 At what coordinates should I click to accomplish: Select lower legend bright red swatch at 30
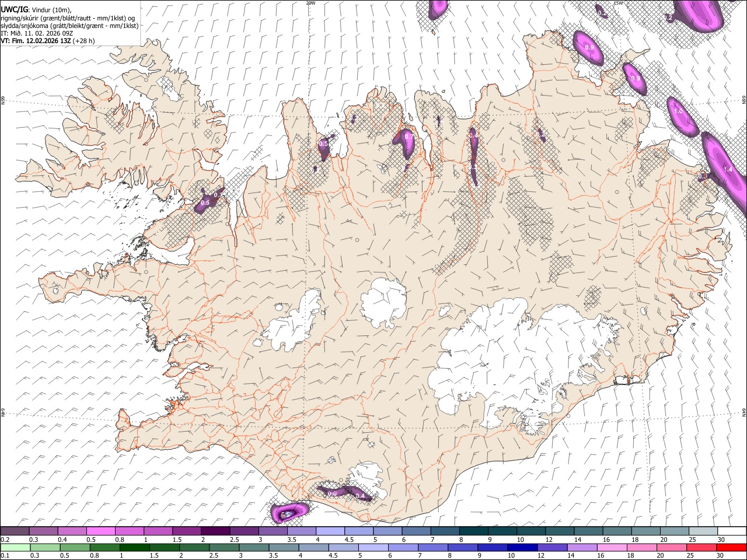point(731,547)
